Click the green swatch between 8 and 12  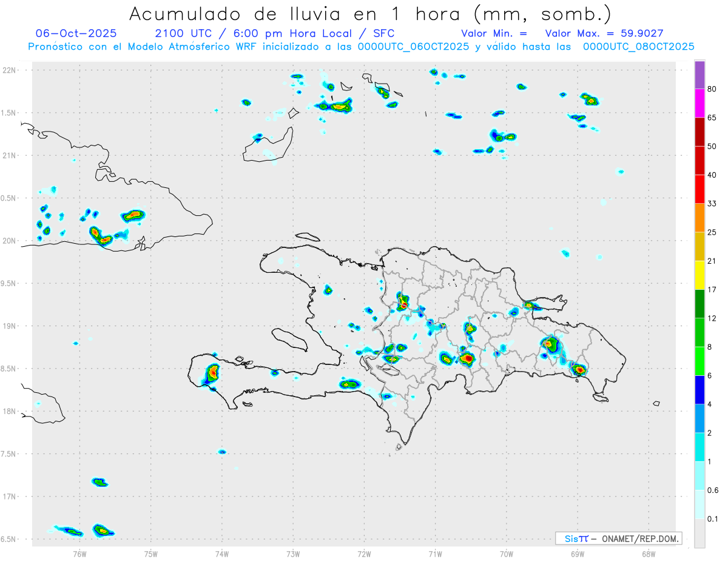tap(699, 332)
